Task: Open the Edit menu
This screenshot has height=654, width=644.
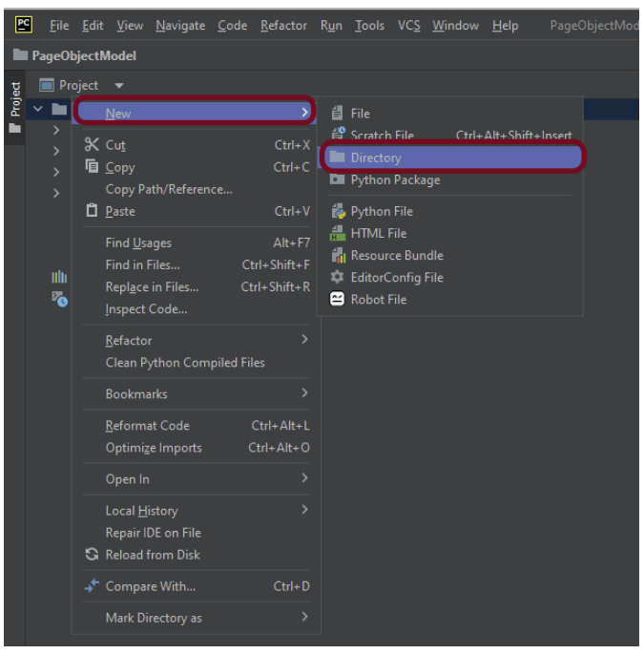Action: pyautogui.click(x=93, y=26)
